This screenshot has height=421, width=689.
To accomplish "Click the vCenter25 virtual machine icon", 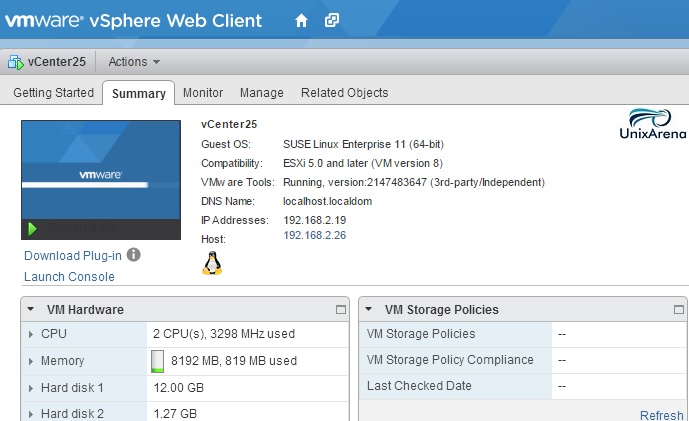I will point(15,62).
